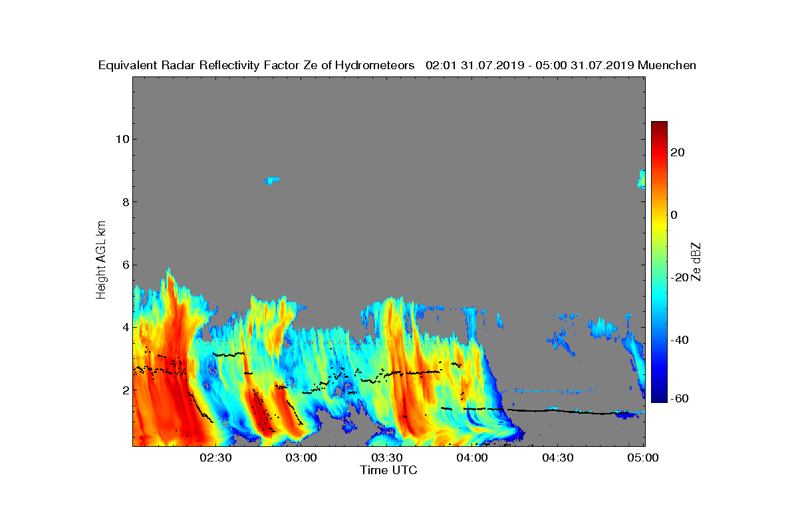Click the '04:30' time tick label
The image size is (798, 532).
click(x=559, y=458)
